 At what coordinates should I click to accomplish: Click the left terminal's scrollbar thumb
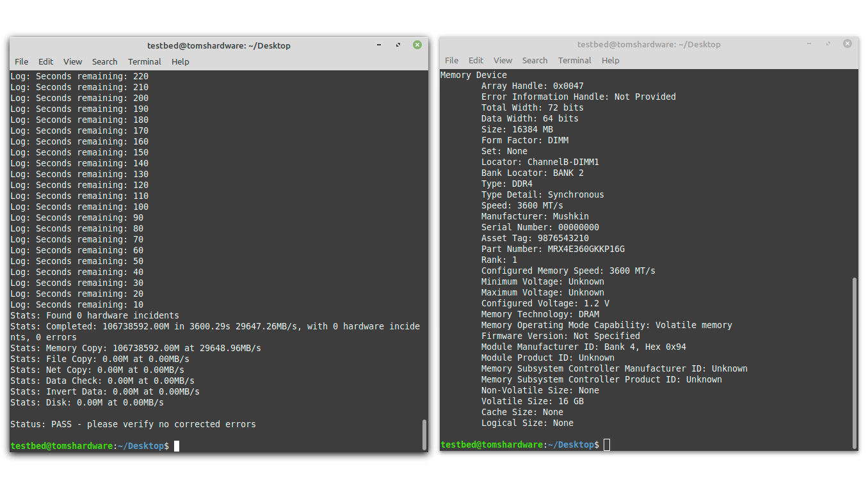coord(424,435)
